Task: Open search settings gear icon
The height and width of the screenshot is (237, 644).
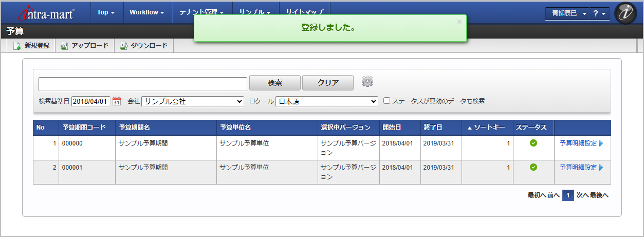Action: pyautogui.click(x=367, y=81)
